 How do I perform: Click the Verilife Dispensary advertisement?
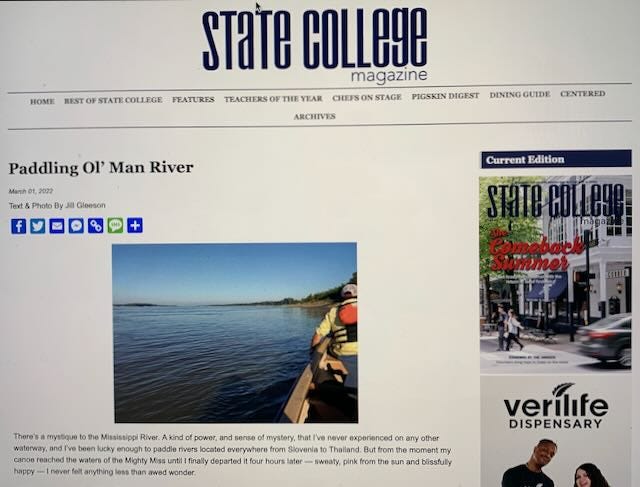pos(556,431)
